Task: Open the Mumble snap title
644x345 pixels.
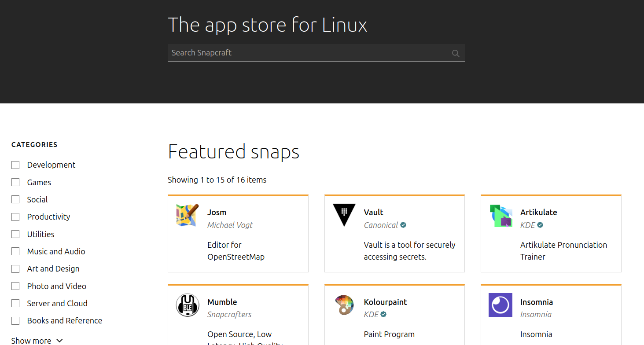Action: coord(222,302)
